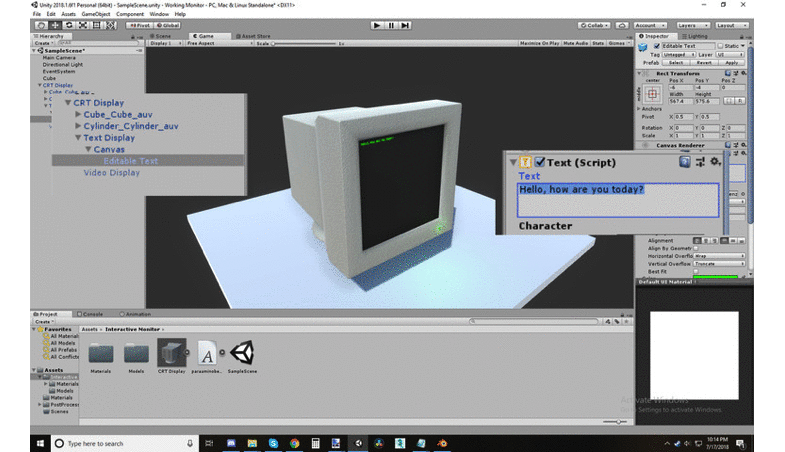Expand Cube_Cube_auv in enlarged hierarchy
The width and height of the screenshot is (785, 452).
pyautogui.click(x=78, y=114)
